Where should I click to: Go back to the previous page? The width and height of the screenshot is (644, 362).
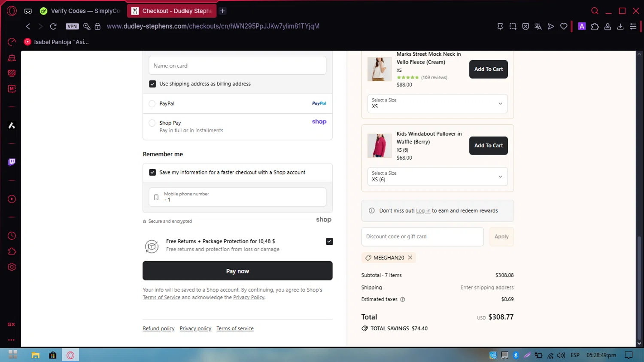[x=28, y=26]
